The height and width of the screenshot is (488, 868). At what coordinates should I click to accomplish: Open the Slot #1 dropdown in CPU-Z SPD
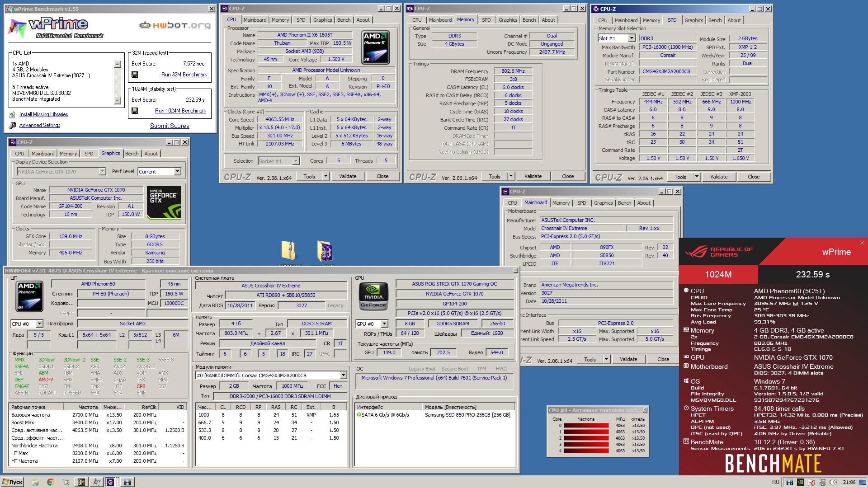click(x=632, y=38)
